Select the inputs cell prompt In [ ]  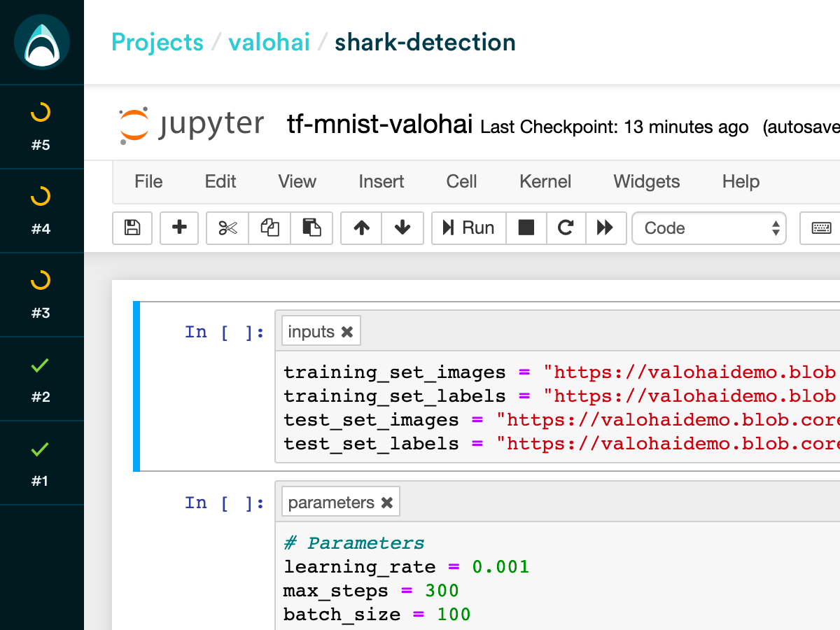click(x=225, y=332)
